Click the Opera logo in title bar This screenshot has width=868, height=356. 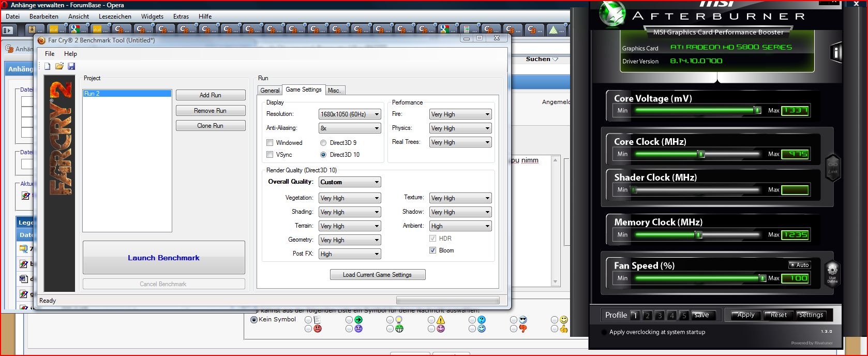pyautogui.click(x=5, y=5)
